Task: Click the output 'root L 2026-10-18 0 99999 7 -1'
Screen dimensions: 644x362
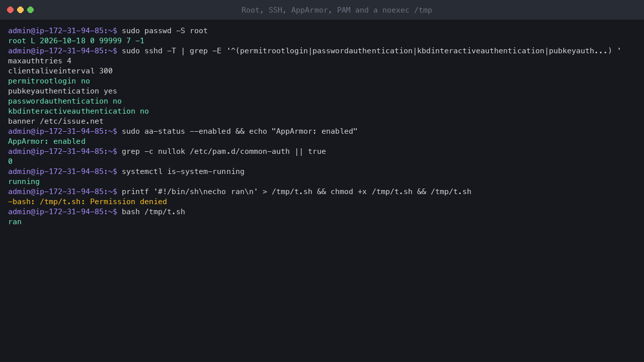Action: click(76, 41)
